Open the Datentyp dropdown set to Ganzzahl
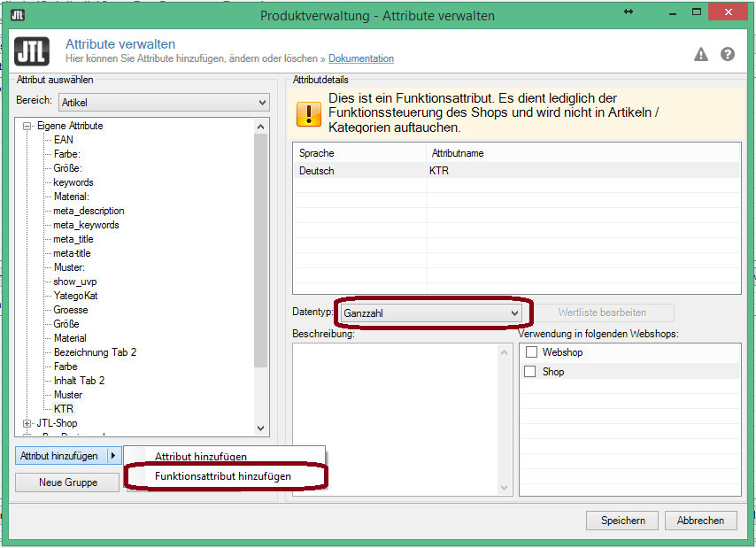The height and width of the screenshot is (548, 756). point(432,313)
